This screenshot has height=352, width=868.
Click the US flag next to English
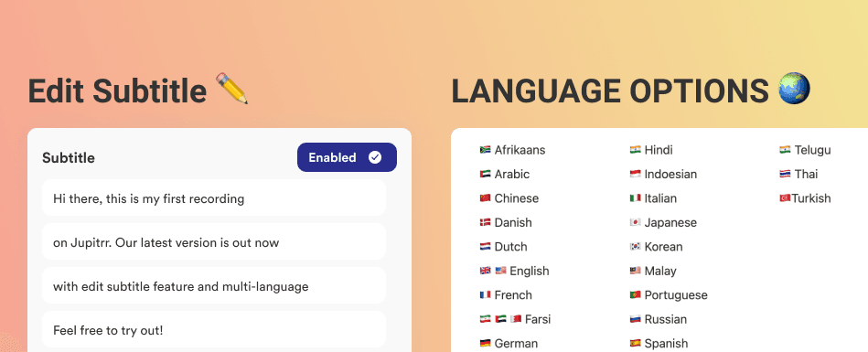[x=500, y=271]
